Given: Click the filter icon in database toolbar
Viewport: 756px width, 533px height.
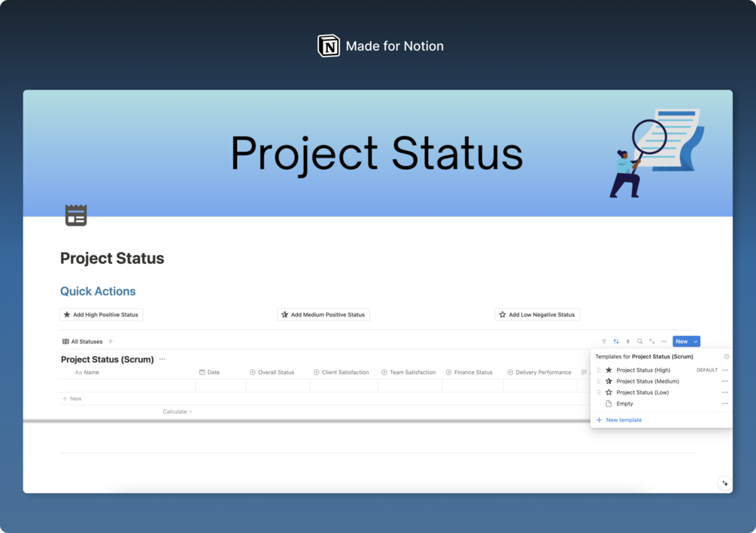Looking at the screenshot, I should tap(603, 341).
